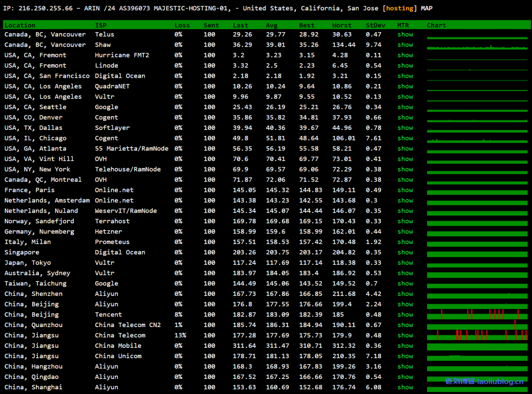Screen dimensions: 532x394
Task: Show MTR for Tokyo Vultr row
Action: (405, 263)
